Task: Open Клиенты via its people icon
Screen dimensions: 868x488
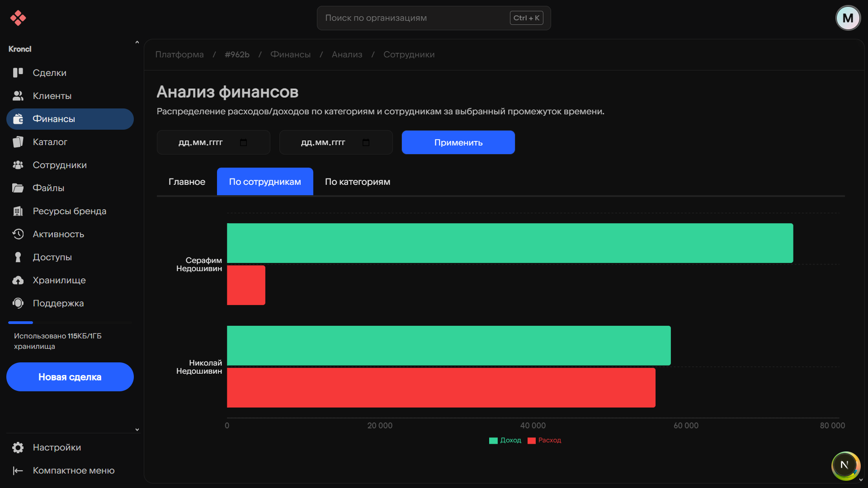Action: 18,96
